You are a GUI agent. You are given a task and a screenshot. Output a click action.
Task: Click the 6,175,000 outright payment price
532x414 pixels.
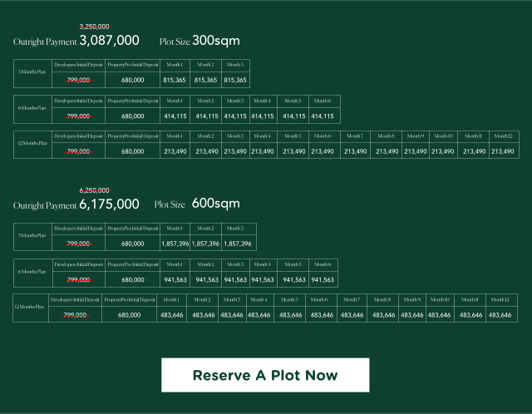109,204
